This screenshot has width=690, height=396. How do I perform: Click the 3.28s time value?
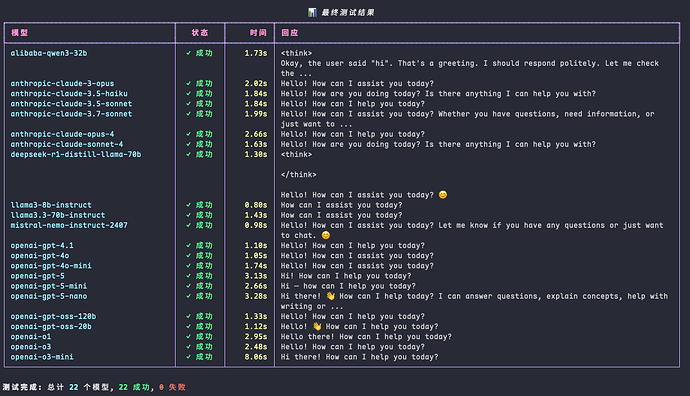[x=256, y=296]
